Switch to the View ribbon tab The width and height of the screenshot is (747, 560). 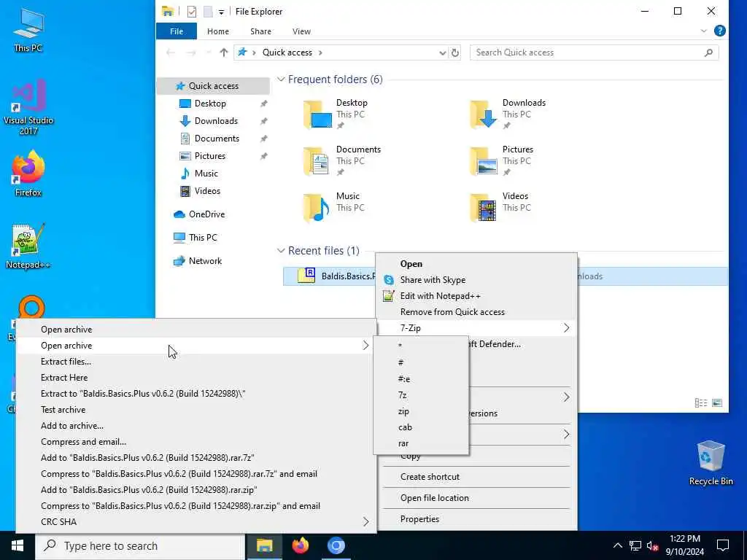pos(301,31)
